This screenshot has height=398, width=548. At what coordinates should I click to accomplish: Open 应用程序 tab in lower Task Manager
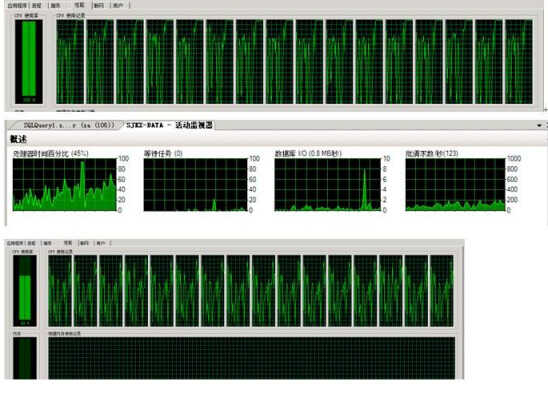(15, 243)
